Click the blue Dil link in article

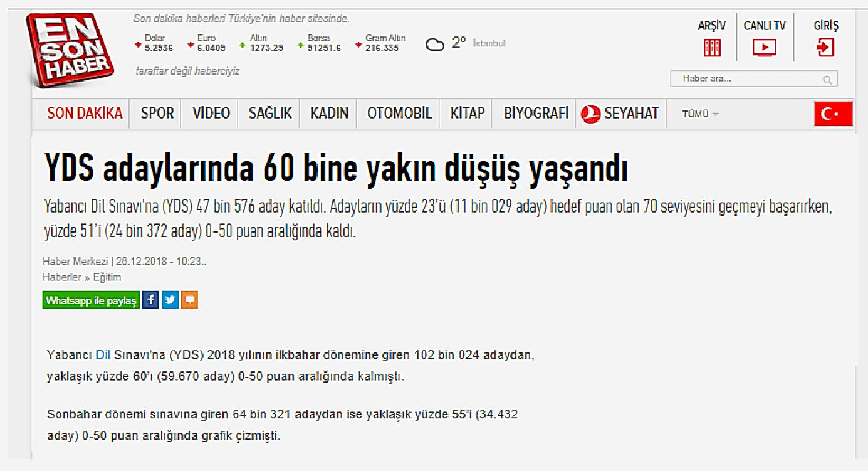click(x=102, y=355)
